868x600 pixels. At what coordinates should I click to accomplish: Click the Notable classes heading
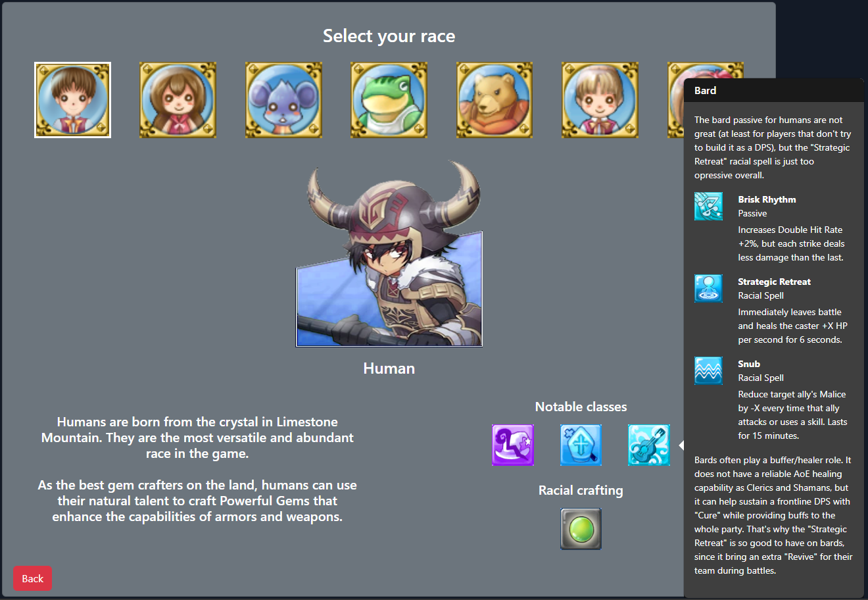tap(581, 407)
